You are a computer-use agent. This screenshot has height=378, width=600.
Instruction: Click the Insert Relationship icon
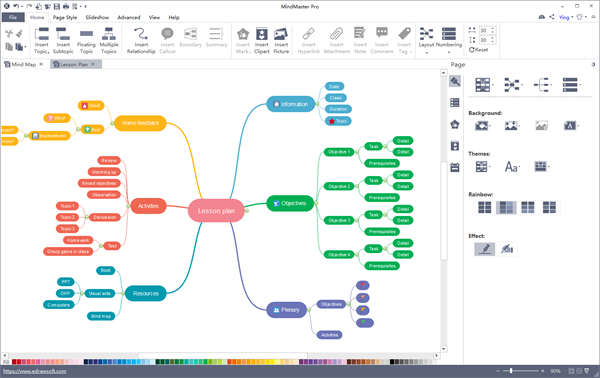[x=141, y=40]
